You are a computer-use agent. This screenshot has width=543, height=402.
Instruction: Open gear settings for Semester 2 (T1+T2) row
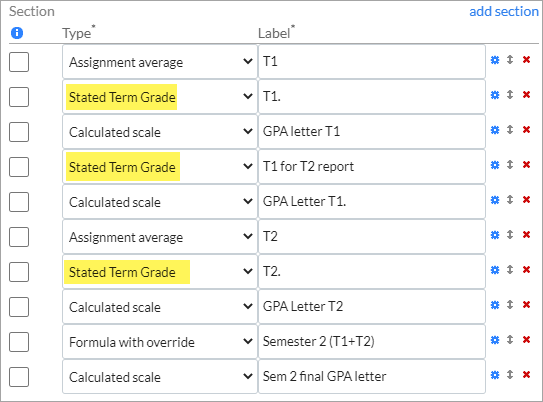tap(495, 340)
